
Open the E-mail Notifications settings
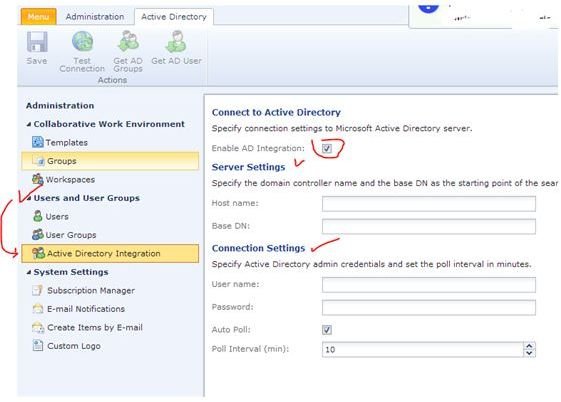point(79,309)
